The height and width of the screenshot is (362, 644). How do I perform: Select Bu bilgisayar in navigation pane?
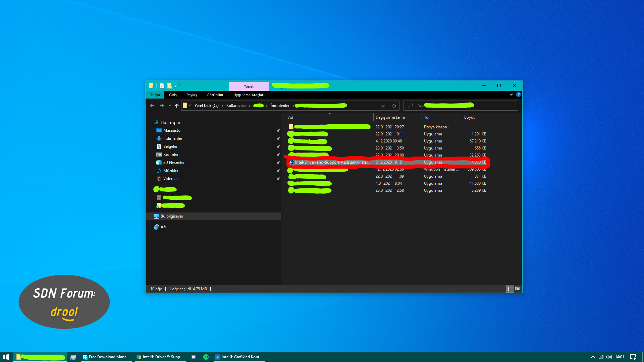point(172,216)
